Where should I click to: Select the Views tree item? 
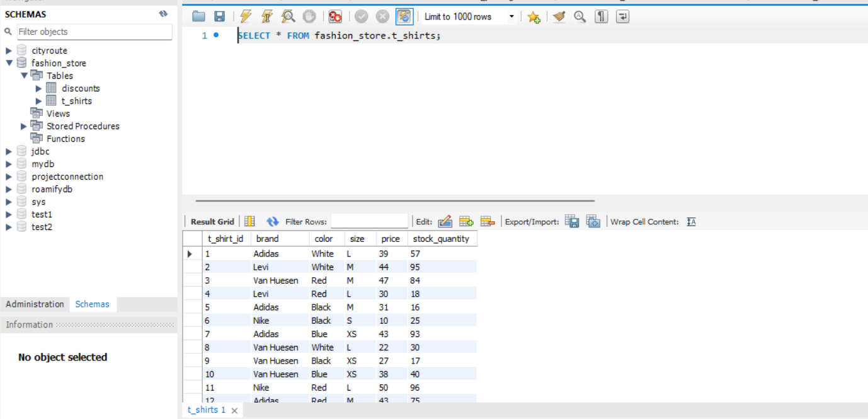coord(58,113)
